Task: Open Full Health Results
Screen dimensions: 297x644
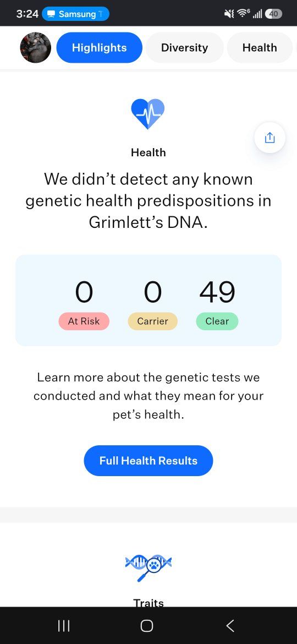Action: click(x=148, y=461)
